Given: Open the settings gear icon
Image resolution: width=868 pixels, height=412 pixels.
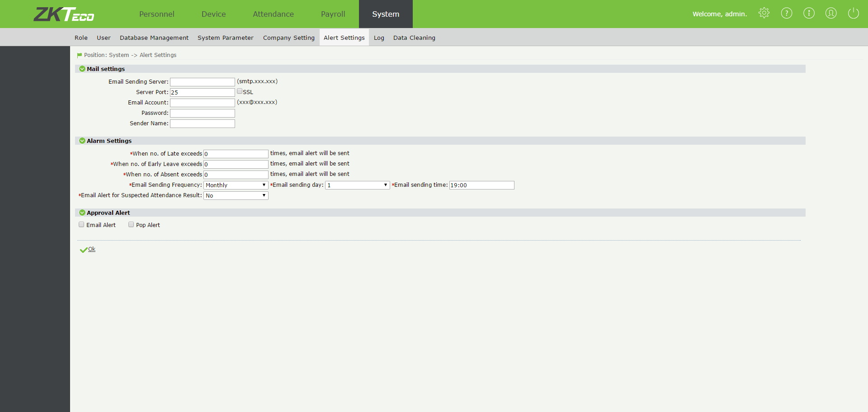Looking at the screenshot, I should pos(764,13).
